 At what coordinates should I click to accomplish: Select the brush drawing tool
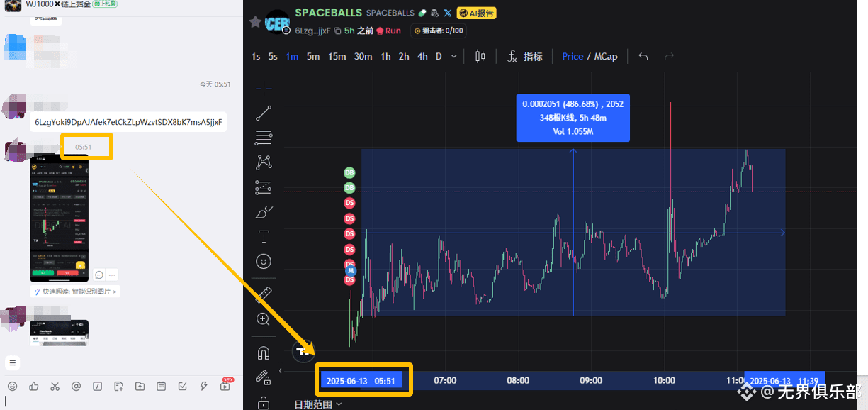click(x=264, y=212)
